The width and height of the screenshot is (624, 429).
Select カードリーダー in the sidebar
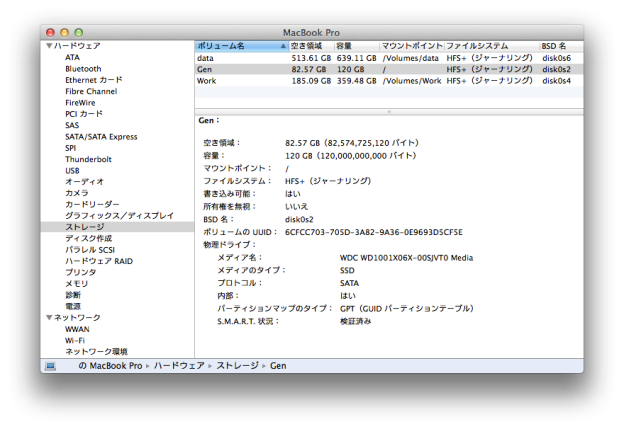coord(92,205)
